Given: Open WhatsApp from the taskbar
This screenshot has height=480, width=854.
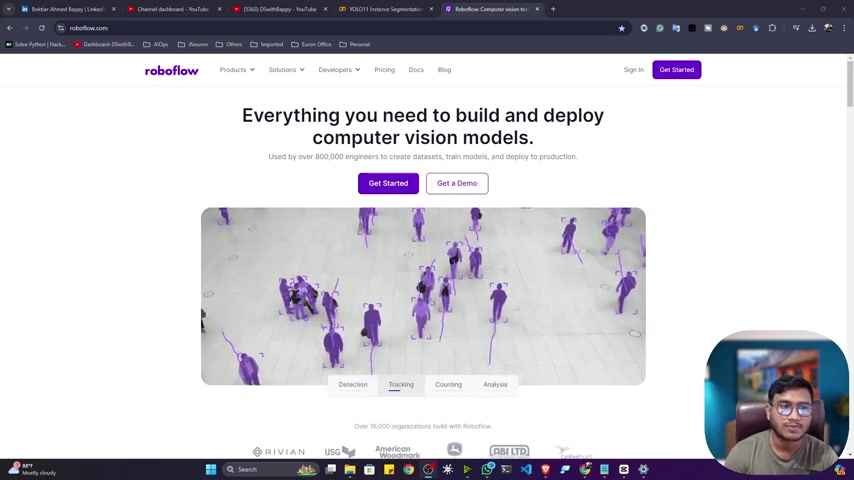Looking at the screenshot, I should point(487,469).
